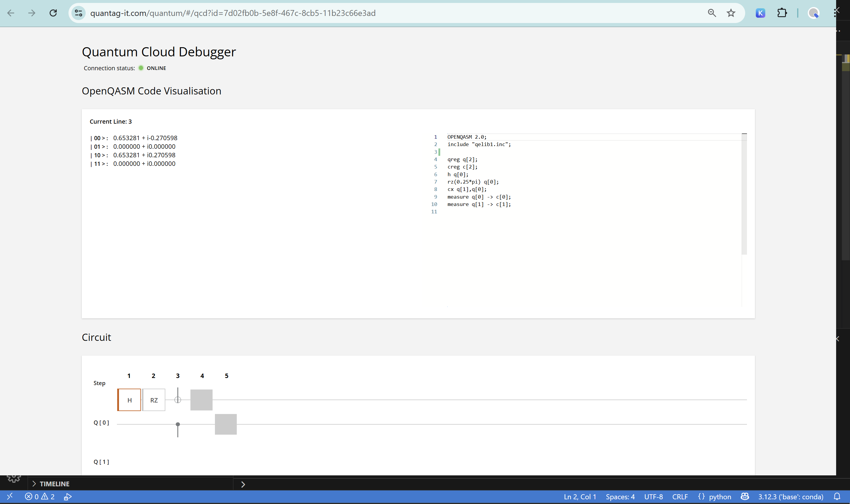Open the Spaces: 4 indentation setting
850x504 pixels.
[x=620, y=497]
